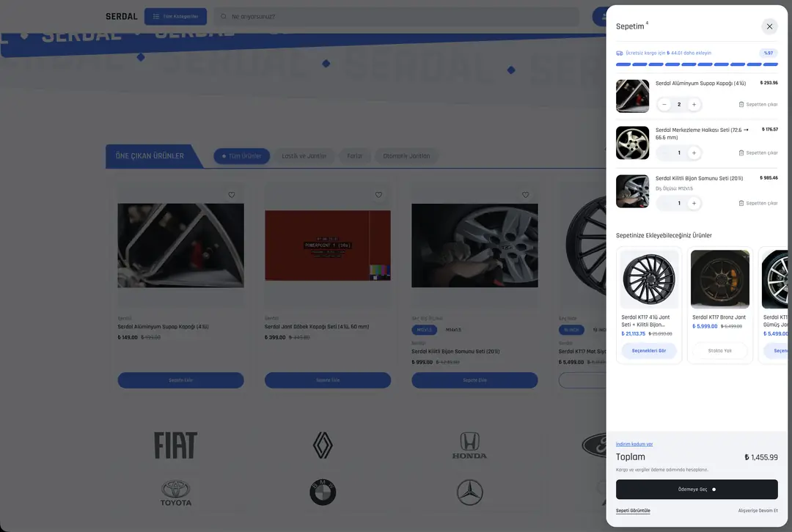Click the Honda brand logo

click(470, 446)
